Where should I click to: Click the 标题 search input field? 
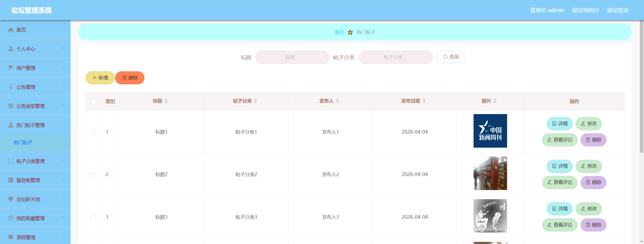292,57
